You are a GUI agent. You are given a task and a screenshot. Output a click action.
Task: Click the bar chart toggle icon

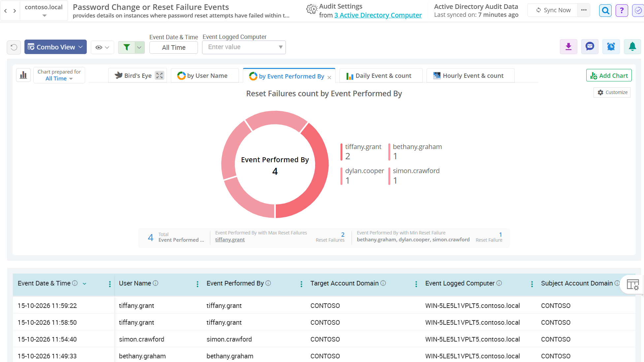click(x=23, y=75)
